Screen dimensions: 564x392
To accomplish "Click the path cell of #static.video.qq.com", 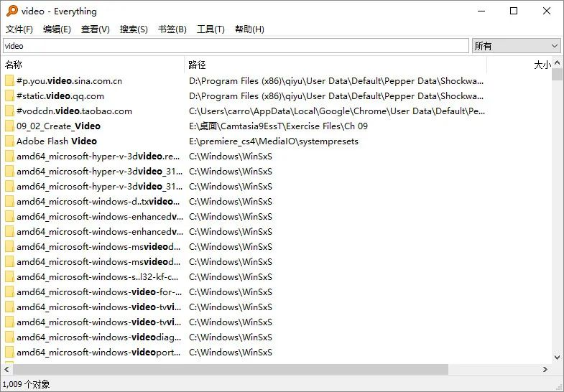I will tap(336, 96).
